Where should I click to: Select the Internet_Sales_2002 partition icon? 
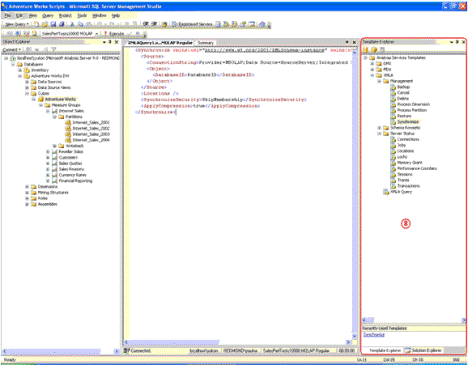click(x=68, y=128)
